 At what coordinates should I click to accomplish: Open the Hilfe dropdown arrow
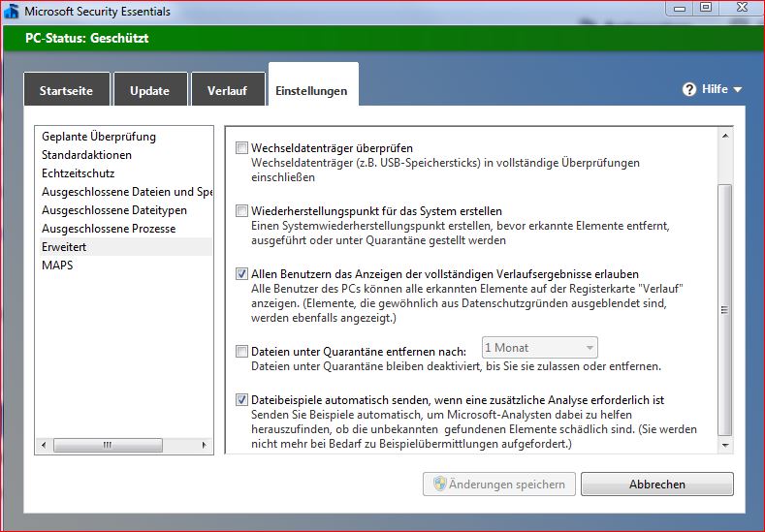738,90
